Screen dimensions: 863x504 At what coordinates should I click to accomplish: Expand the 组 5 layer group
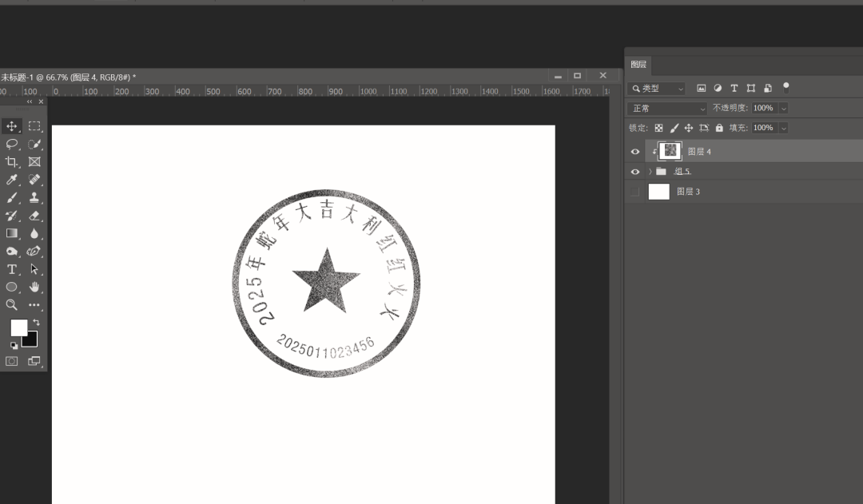pyautogui.click(x=650, y=172)
